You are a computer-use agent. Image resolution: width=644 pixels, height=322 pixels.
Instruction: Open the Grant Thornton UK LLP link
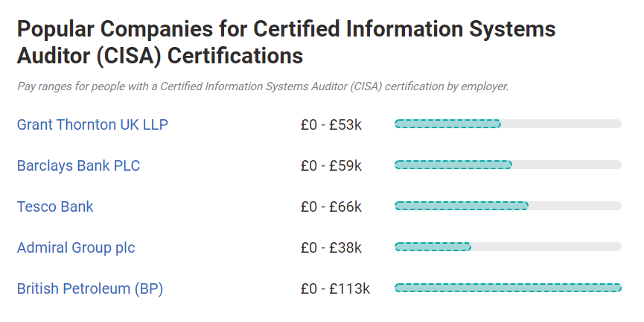(x=92, y=124)
